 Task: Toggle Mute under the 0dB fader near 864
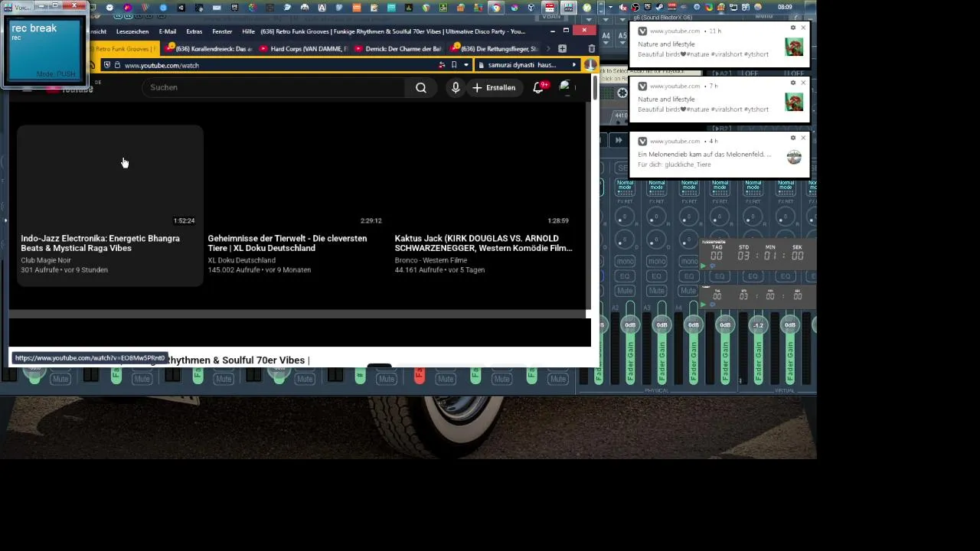pyautogui.click(x=656, y=291)
